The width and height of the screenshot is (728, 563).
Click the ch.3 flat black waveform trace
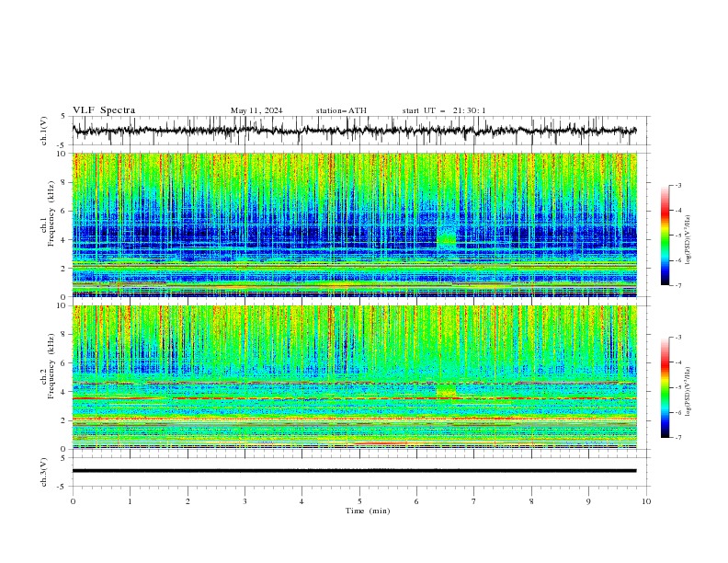tap(354, 471)
